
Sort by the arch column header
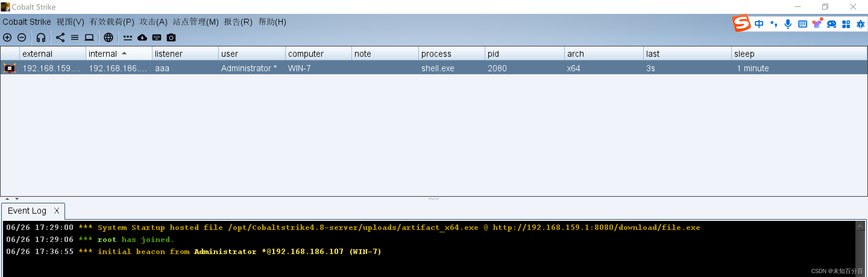604,54
